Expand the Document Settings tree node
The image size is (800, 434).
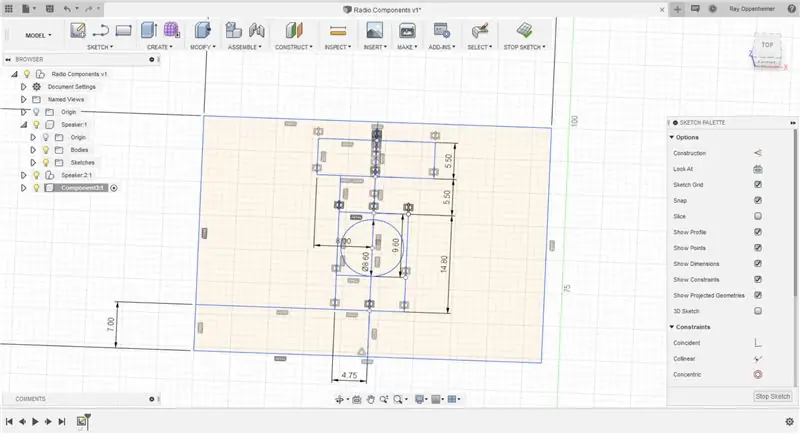[23, 87]
